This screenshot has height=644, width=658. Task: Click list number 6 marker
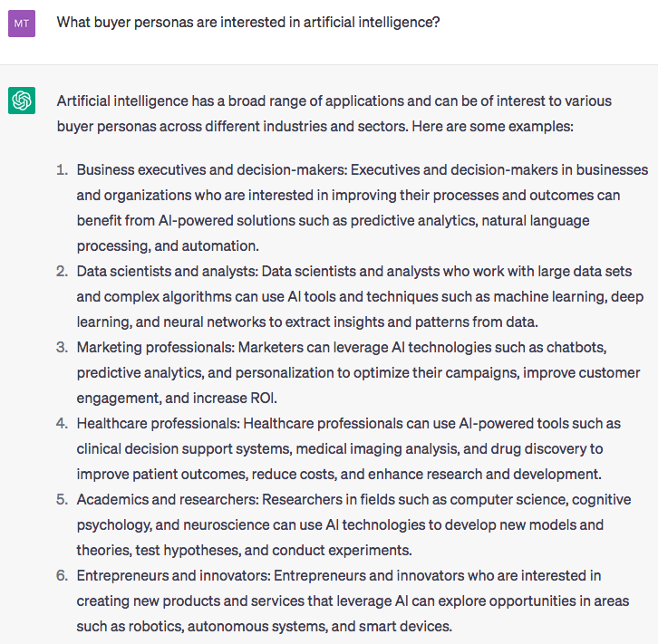point(62,576)
